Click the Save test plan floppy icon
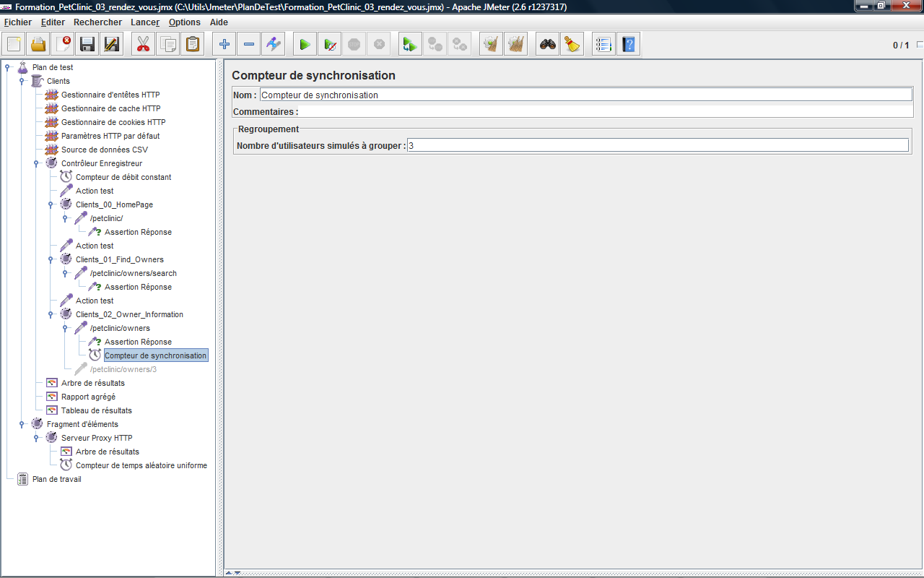 pos(87,45)
